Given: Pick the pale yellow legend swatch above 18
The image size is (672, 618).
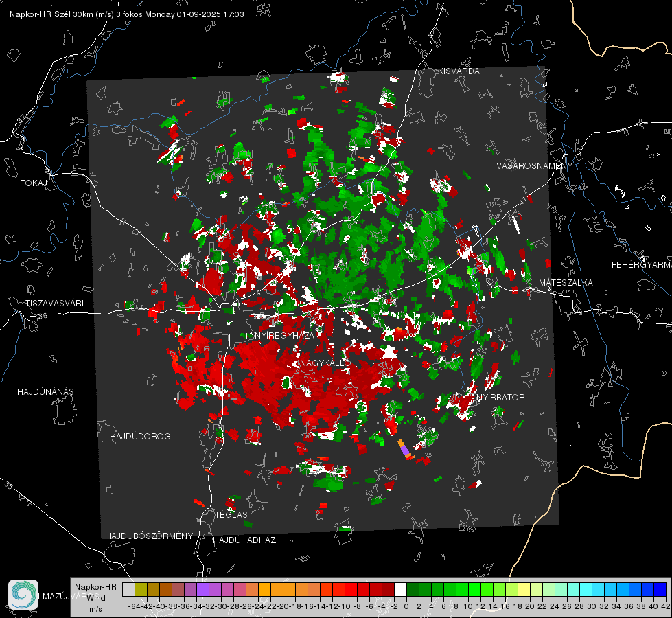Looking at the screenshot, I should click(x=524, y=589).
